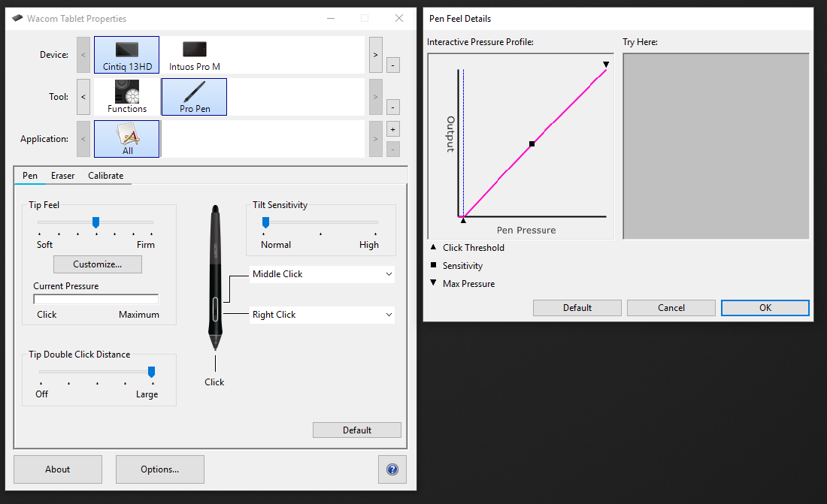Click the Current Pressure bar
This screenshot has height=504, width=827.
96,300
